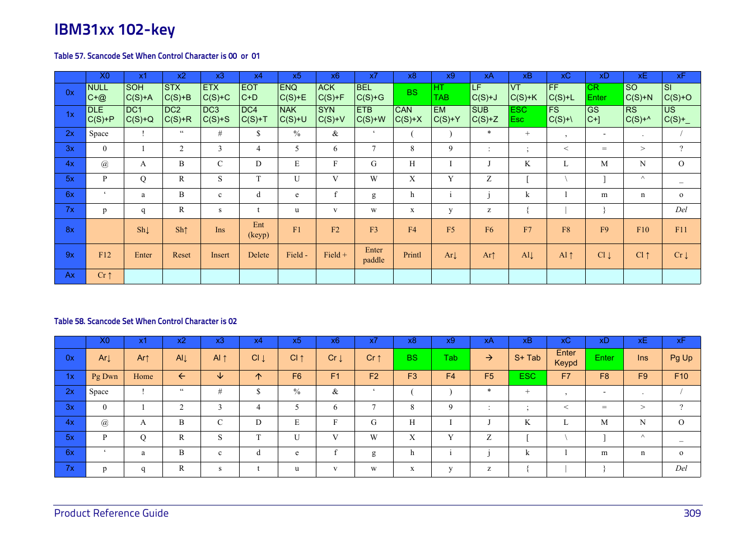Select the Table 57 caption text

tap(157, 56)
